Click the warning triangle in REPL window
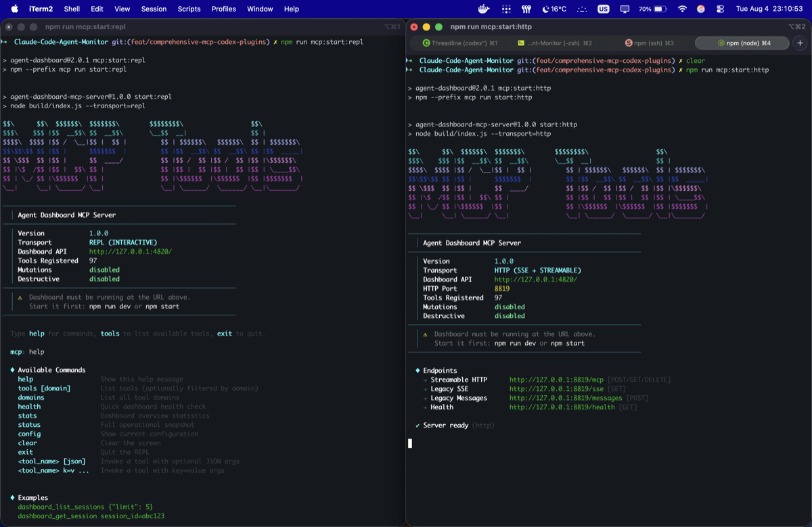Screen dimensions: 812x527 20,297
